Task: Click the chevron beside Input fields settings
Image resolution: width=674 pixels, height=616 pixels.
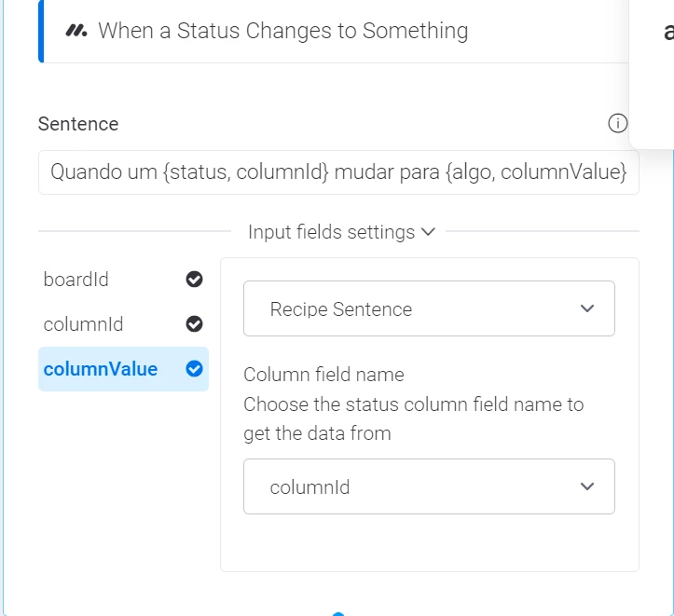Action: (x=428, y=232)
